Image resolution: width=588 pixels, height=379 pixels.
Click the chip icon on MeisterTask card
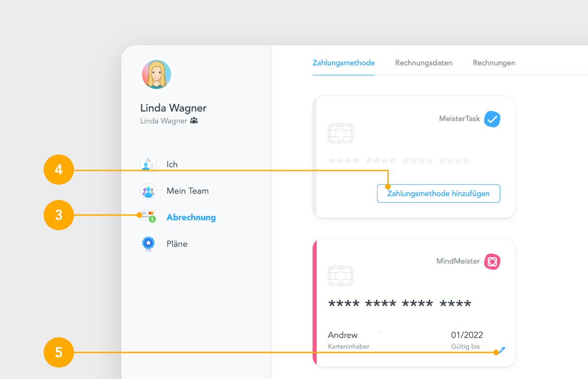(340, 134)
